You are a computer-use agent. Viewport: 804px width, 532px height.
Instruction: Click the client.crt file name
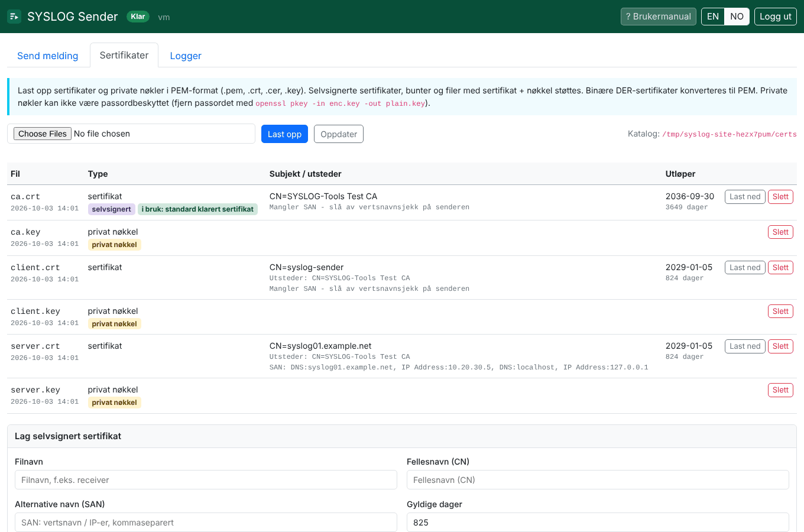click(x=35, y=268)
